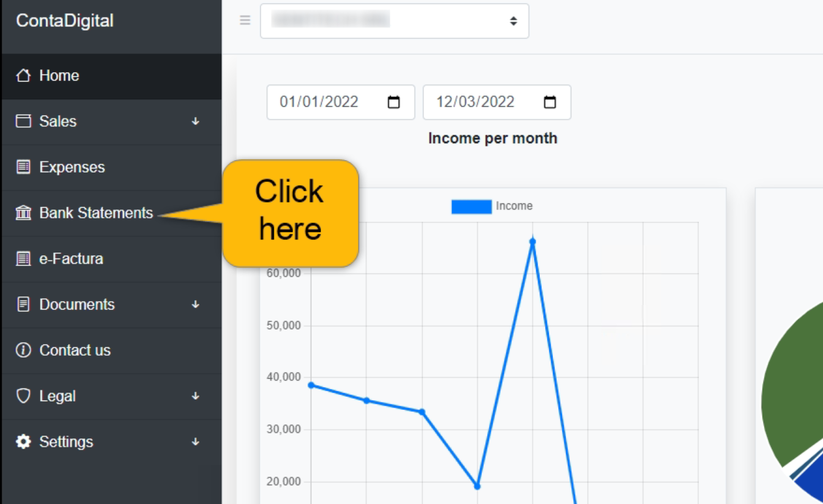The width and height of the screenshot is (823, 504).
Task: Click the Sales sidebar icon
Action: pos(23,121)
